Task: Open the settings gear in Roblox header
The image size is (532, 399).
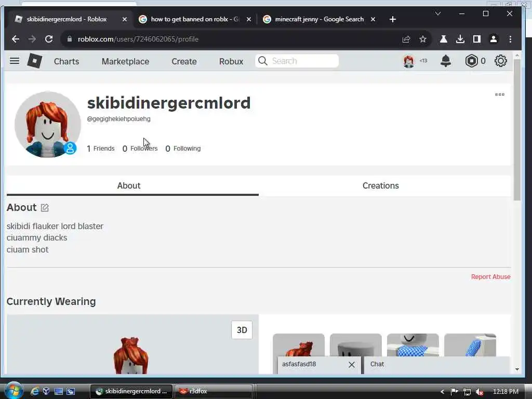Action: coord(500,61)
